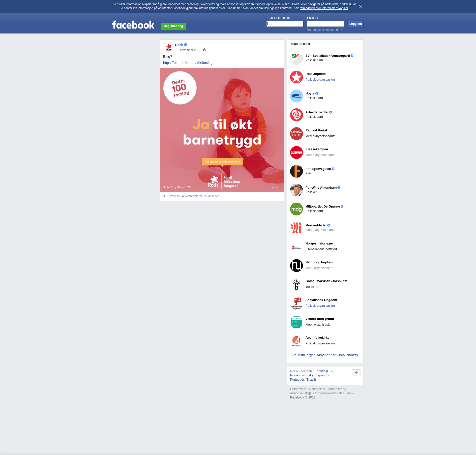The image size is (476, 455).
Task: Open FriFagbevegelse F logo
Action: click(x=296, y=171)
